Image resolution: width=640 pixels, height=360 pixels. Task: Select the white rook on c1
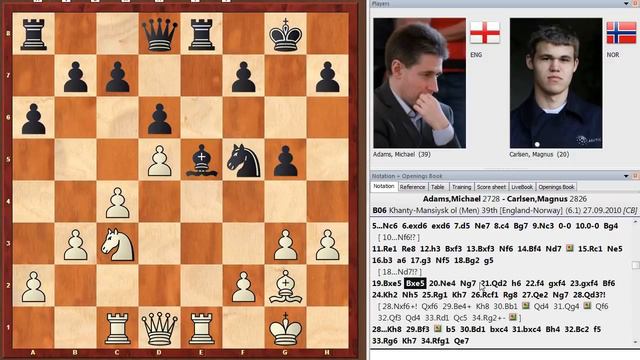point(118,329)
